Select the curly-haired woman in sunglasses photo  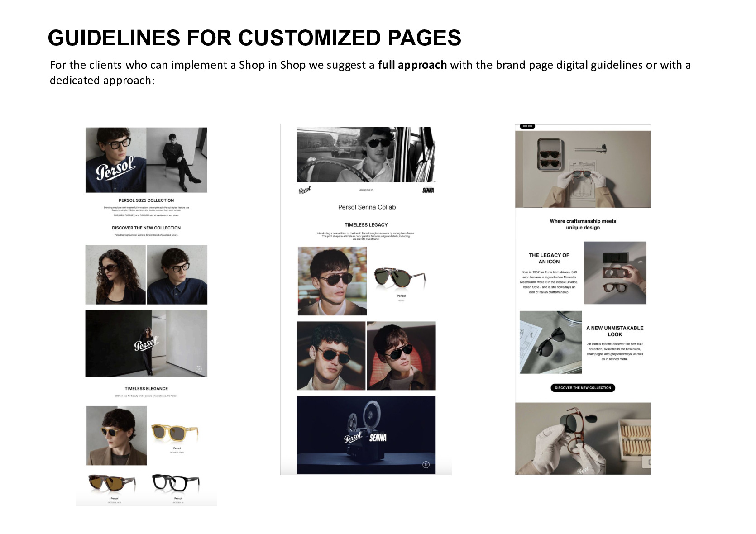click(115, 275)
